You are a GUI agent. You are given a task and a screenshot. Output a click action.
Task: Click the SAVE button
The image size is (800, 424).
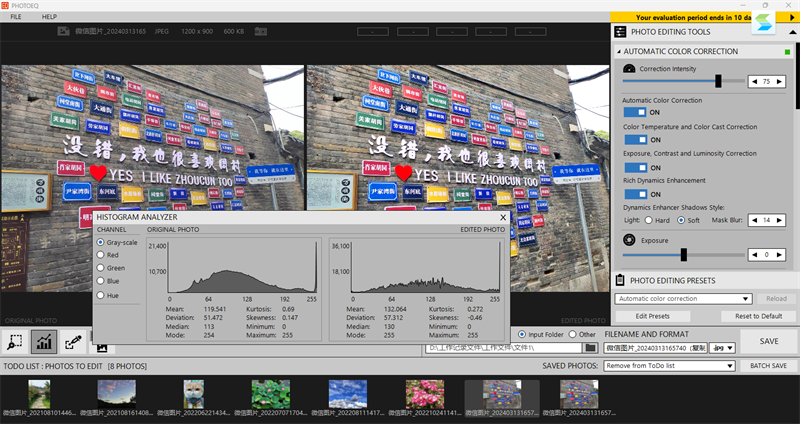(x=768, y=341)
